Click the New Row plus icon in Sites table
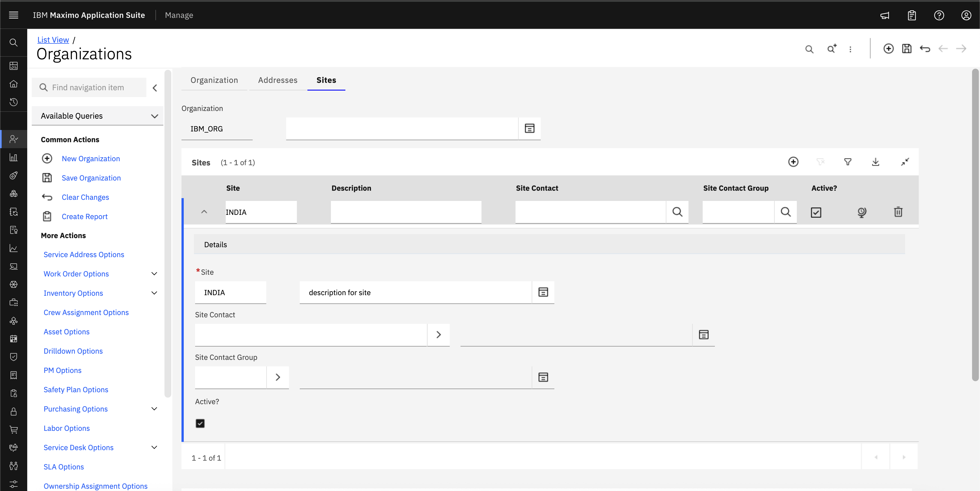This screenshot has width=980, height=491. click(793, 162)
